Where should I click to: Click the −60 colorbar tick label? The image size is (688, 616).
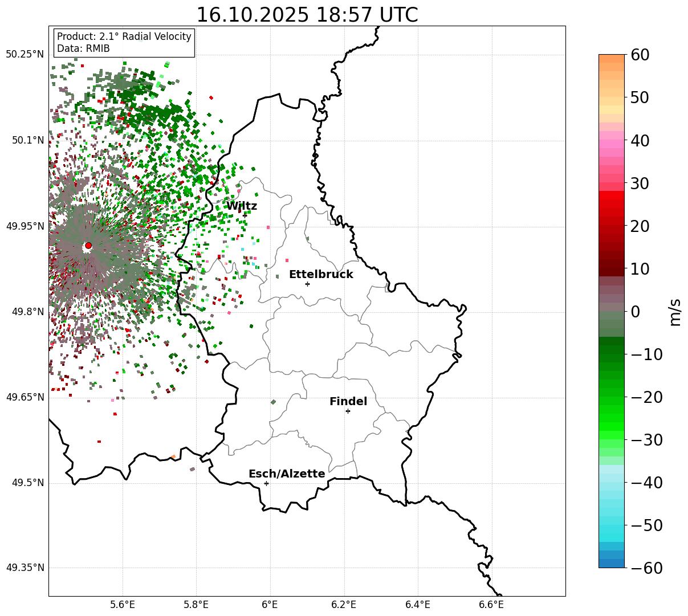coord(646,568)
